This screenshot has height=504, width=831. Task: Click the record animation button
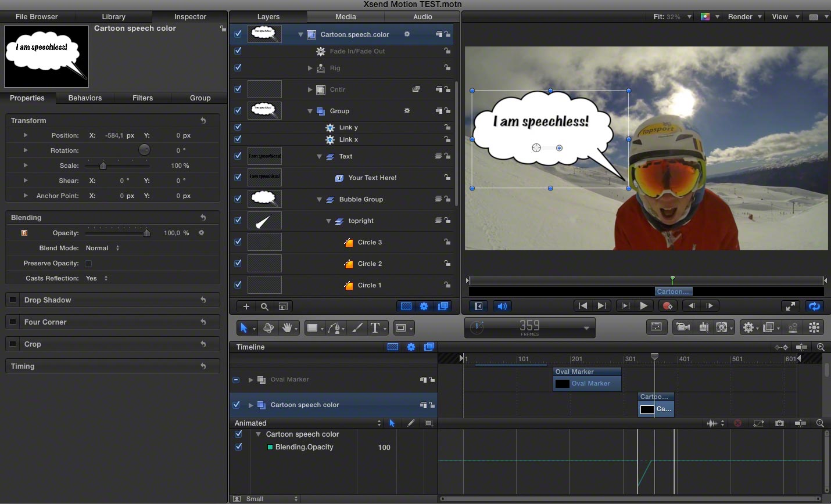click(x=668, y=306)
